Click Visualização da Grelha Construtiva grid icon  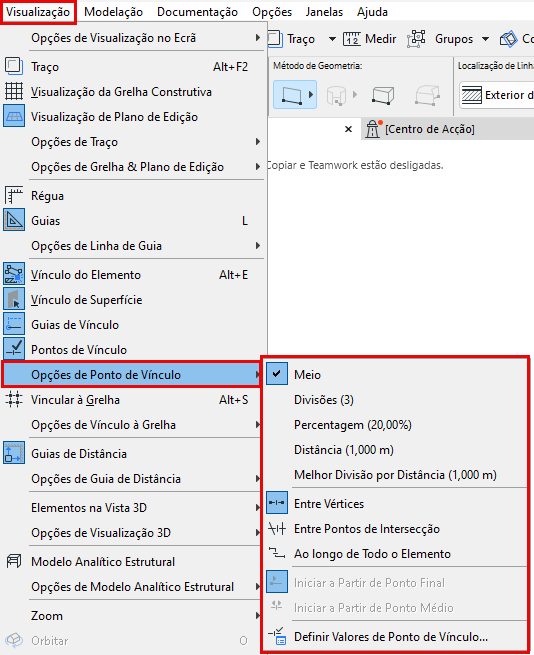(x=14, y=91)
